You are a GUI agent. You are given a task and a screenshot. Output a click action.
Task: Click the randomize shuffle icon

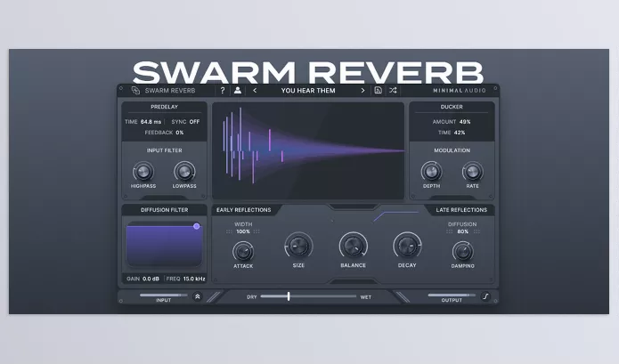(393, 90)
